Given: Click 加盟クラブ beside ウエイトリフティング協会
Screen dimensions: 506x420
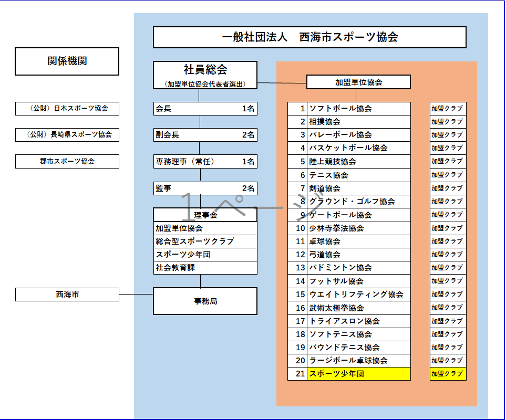Looking at the screenshot, I should coord(448,295).
